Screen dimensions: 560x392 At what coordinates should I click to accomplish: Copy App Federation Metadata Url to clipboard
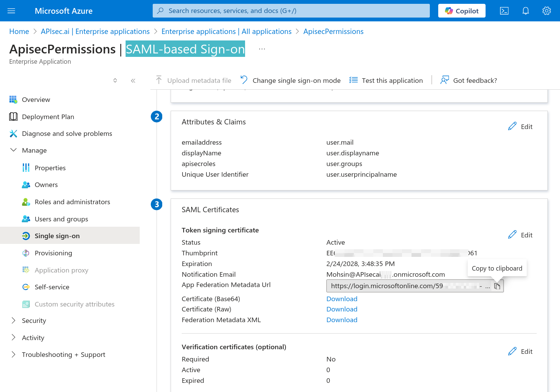(x=497, y=286)
